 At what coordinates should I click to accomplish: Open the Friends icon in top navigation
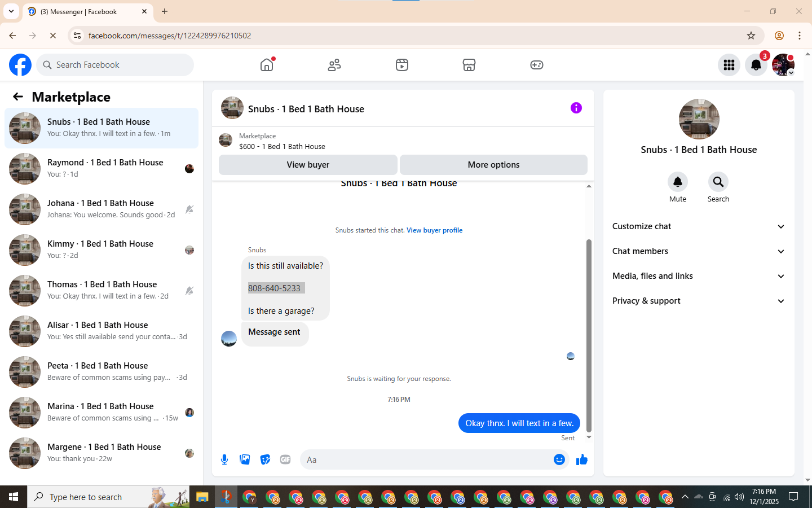click(x=334, y=65)
